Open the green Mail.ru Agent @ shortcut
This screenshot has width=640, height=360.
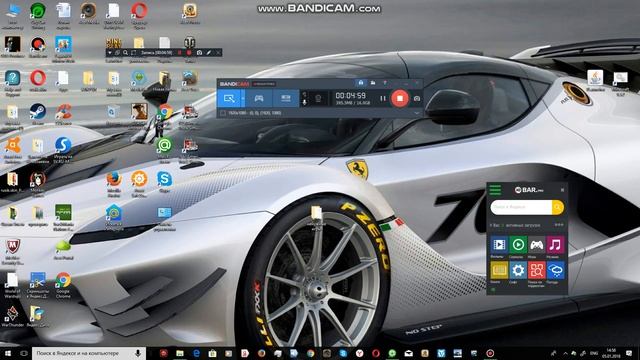click(164, 149)
